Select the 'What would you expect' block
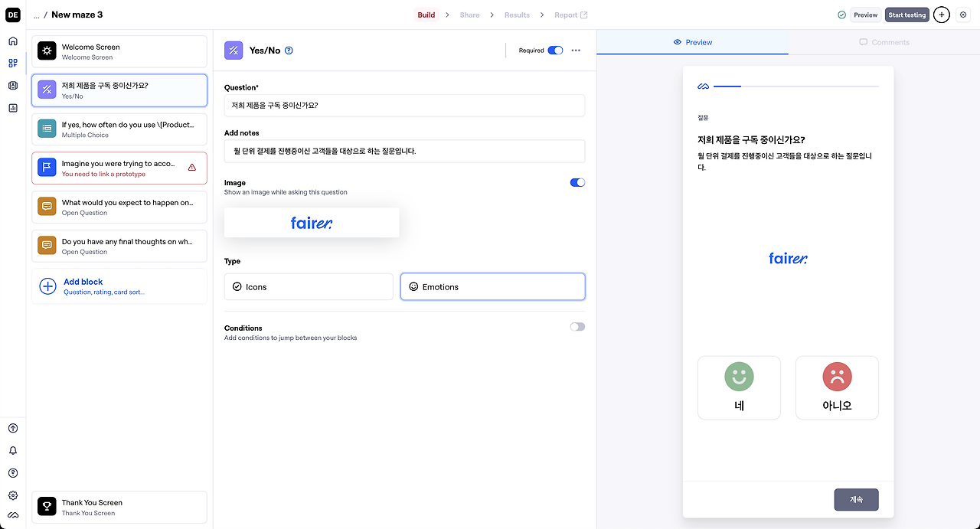This screenshot has width=980, height=529. [x=119, y=207]
